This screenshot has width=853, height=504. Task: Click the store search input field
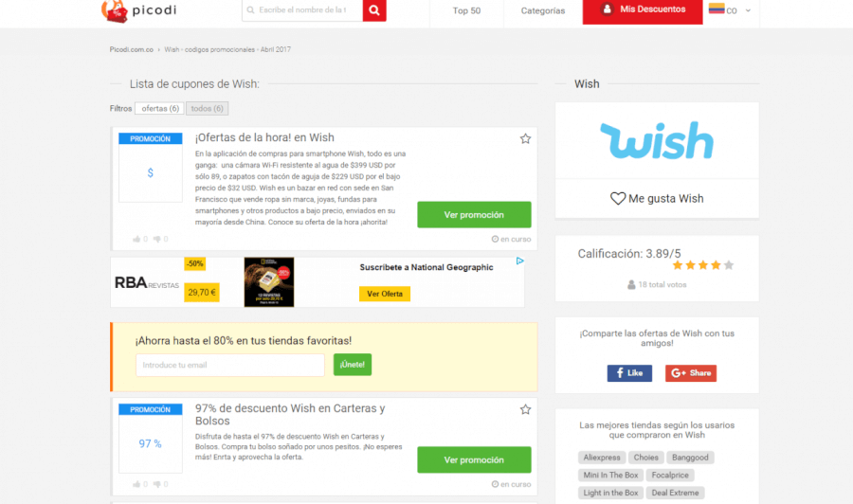pos(302,10)
